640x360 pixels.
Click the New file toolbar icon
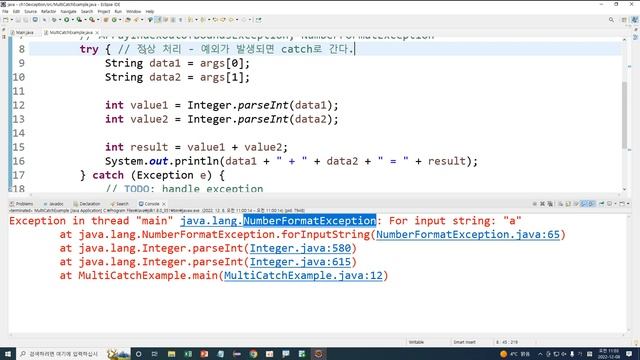coord(6,20)
